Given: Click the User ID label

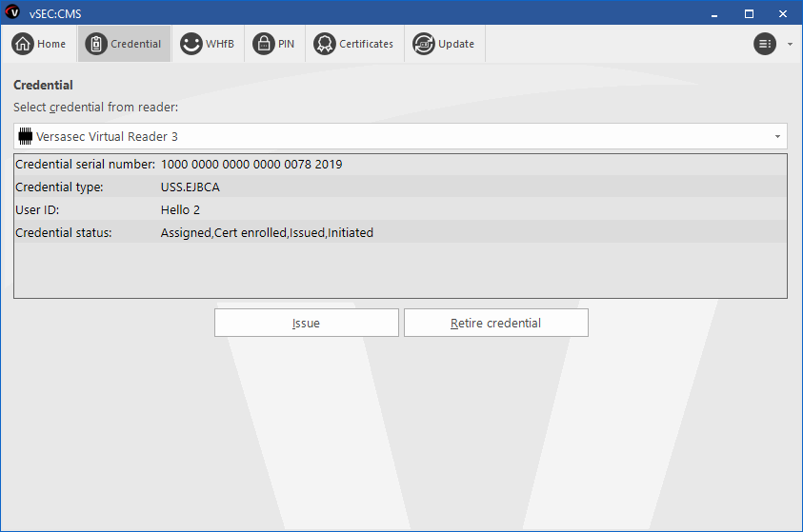Looking at the screenshot, I should 37,210.
